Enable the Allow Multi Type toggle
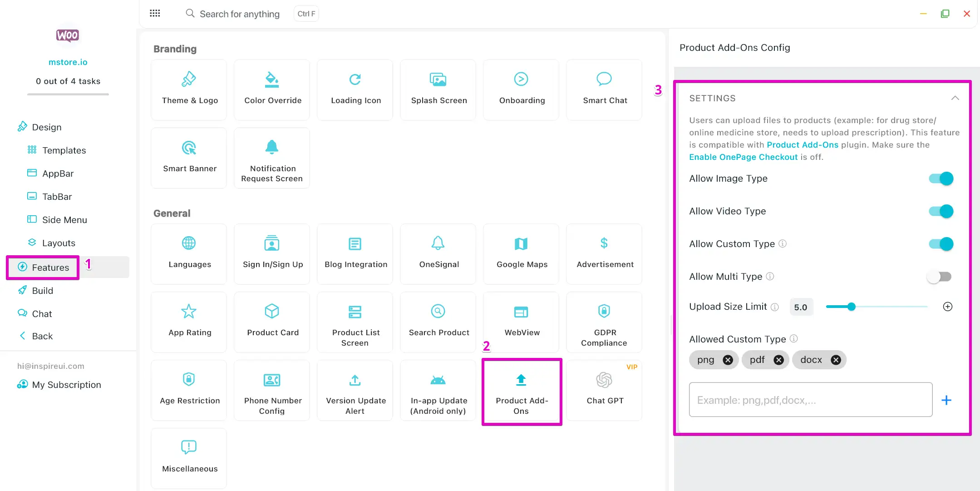This screenshot has height=491, width=980. pos(939,277)
